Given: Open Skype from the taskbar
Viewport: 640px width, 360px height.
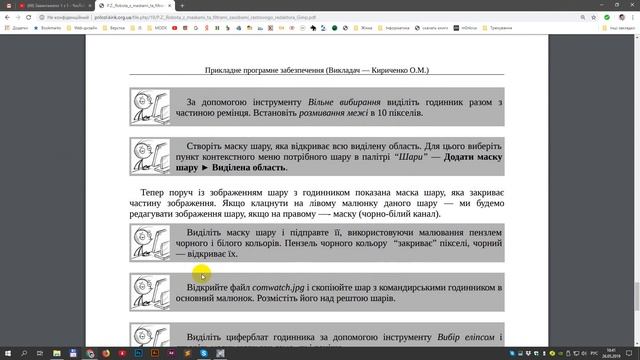Looking at the screenshot, I should pos(204,353).
